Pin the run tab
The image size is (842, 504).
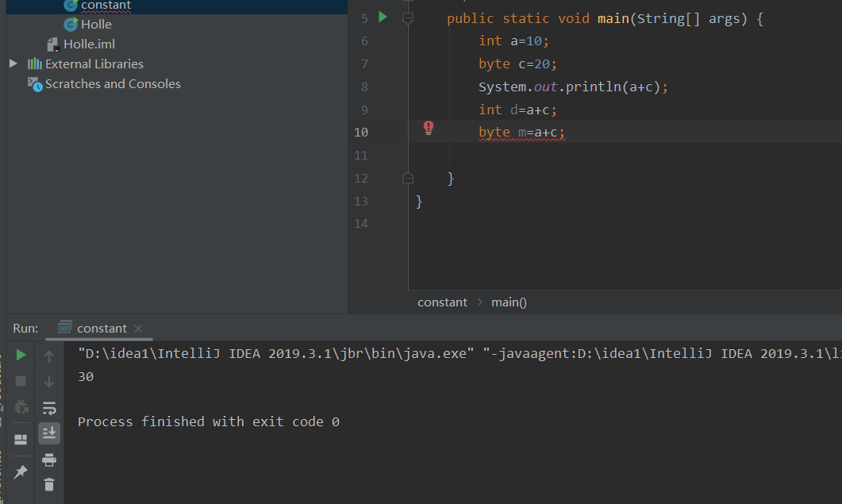point(21,471)
